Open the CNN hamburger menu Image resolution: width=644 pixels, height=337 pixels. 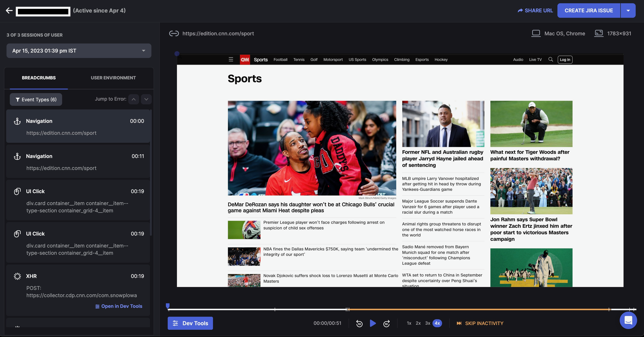point(231,60)
